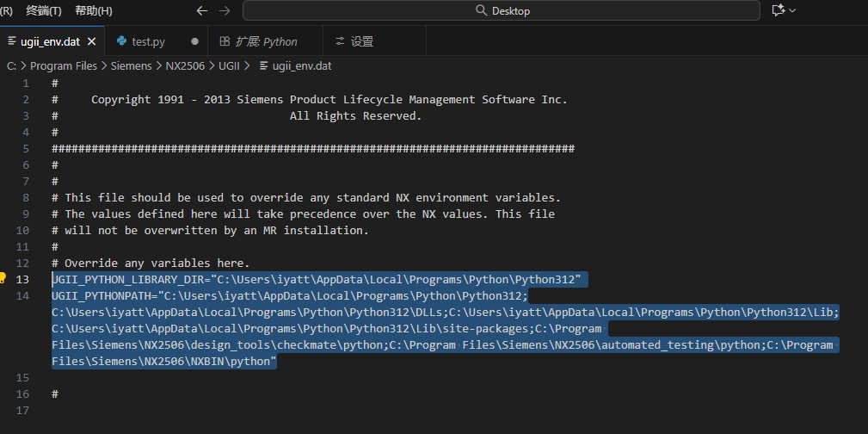868x434 pixels.
Task: Open the Copilot chat icon in title bar
Action: tap(779, 10)
